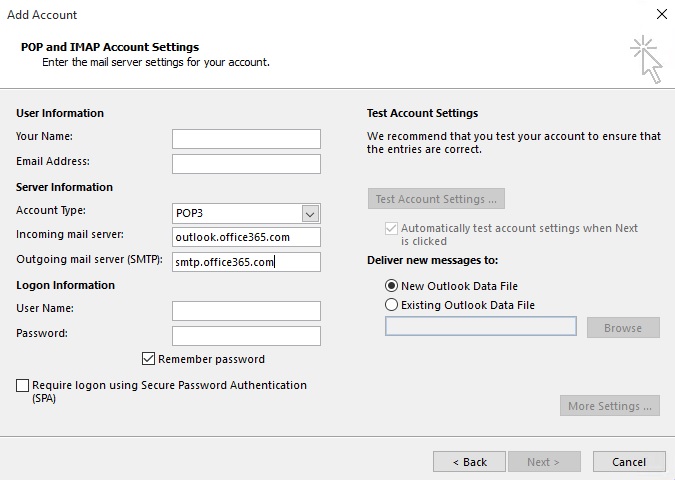The width and height of the screenshot is (675, 480).
Task: Uncheck Remember password
Action: point(149,359)
